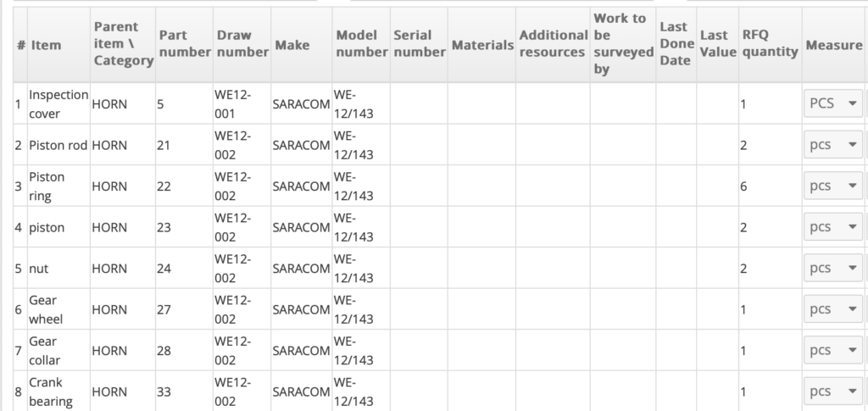Image resolution: width=868 pixels, height=411 pixels.
Task: Expand the Measure dropdown for Piston rod
Action: 832,144
